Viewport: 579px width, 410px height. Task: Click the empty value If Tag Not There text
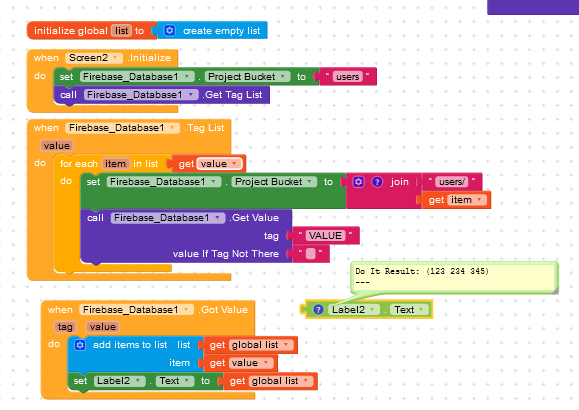pyautogui.click(x=311, y=254)
